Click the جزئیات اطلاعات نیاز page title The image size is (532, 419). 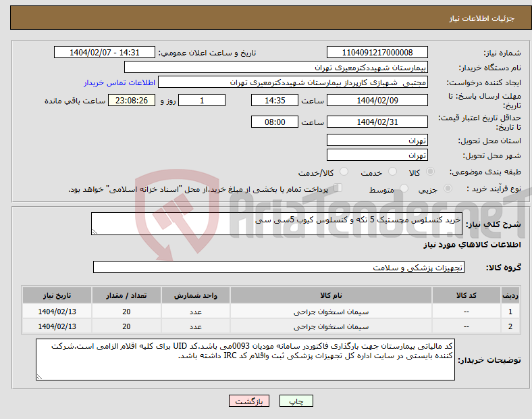click(482, 18)
